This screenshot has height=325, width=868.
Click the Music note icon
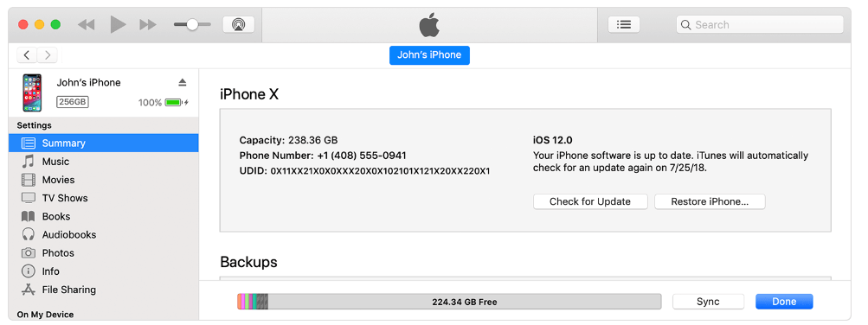[28, 162]
